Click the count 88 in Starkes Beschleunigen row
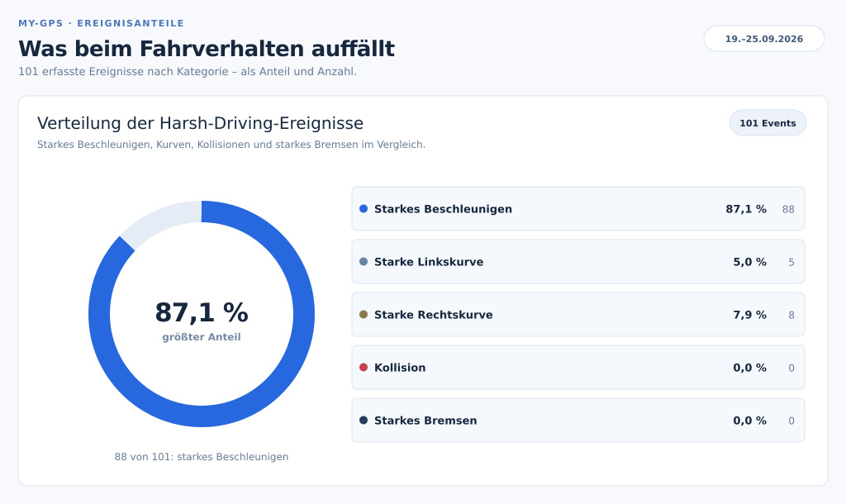This screenshot has height=504, width=846. pos(788,209)
